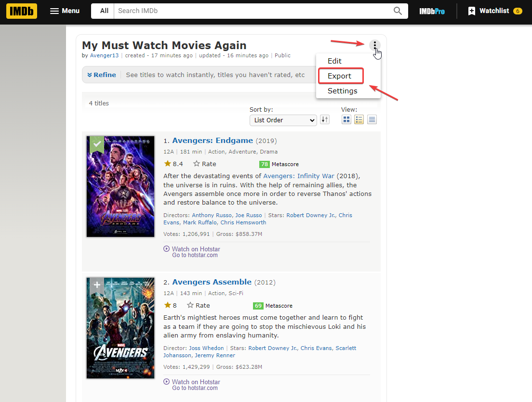Open the hamburger Menu in header
Image resolution: width=532 pixels, height=402 pixels.
click(x=65, y=11)
